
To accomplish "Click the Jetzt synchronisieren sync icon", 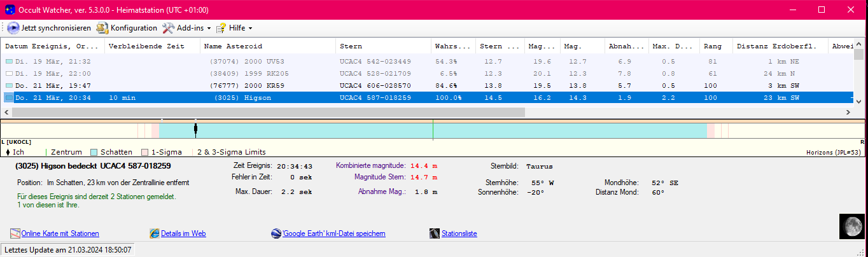I will [x=13, y=28].
